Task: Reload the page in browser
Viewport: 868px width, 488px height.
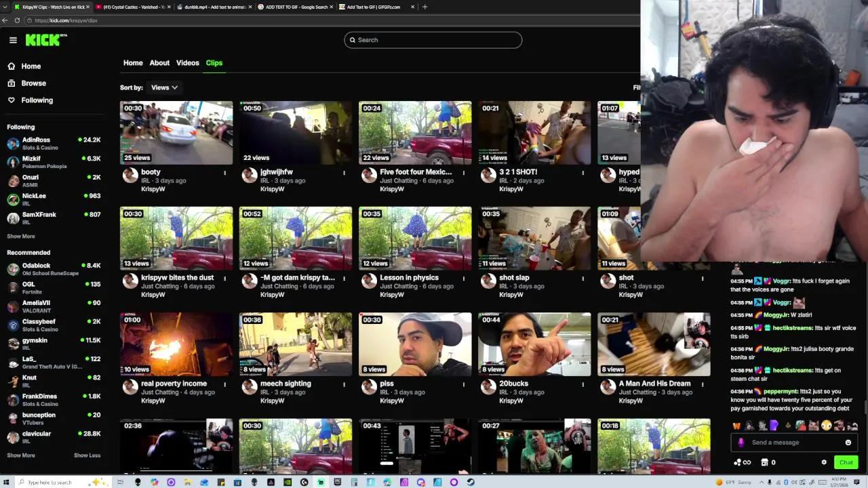Action: coord(17,20)
